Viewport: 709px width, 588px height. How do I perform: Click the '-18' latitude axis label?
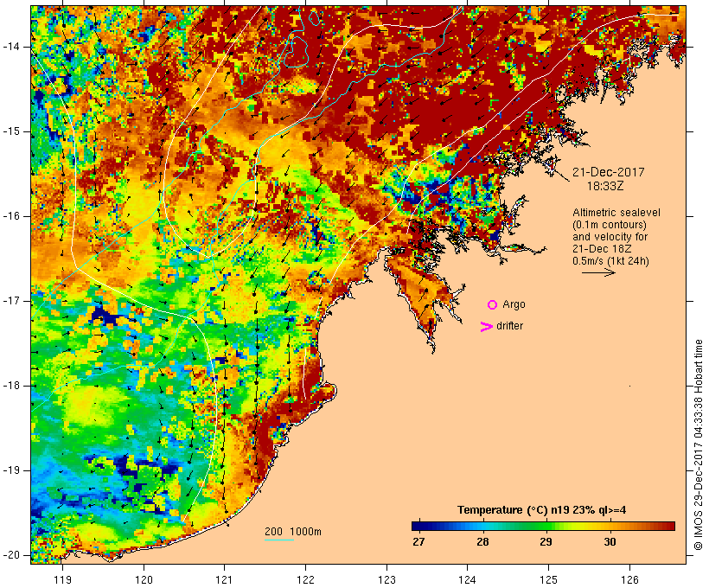(11, 386)
